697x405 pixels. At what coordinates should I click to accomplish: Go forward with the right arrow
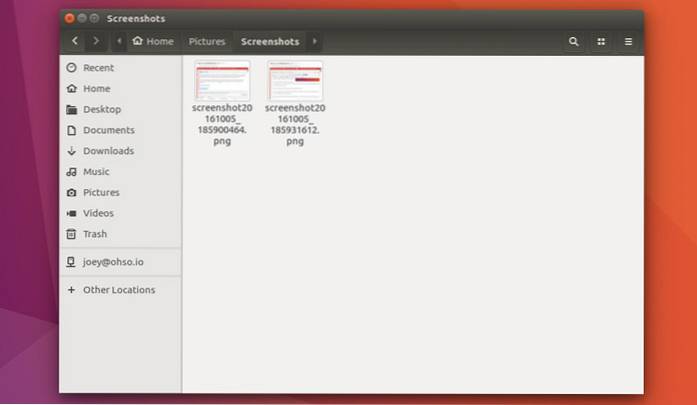pyautogui.click(x=96, y=41)
